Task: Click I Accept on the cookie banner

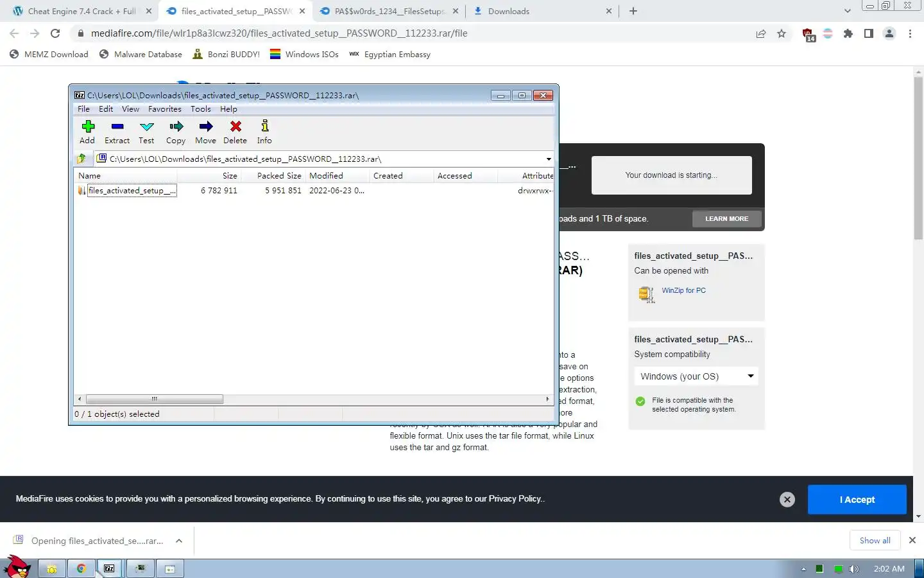Action: [857, 500]
